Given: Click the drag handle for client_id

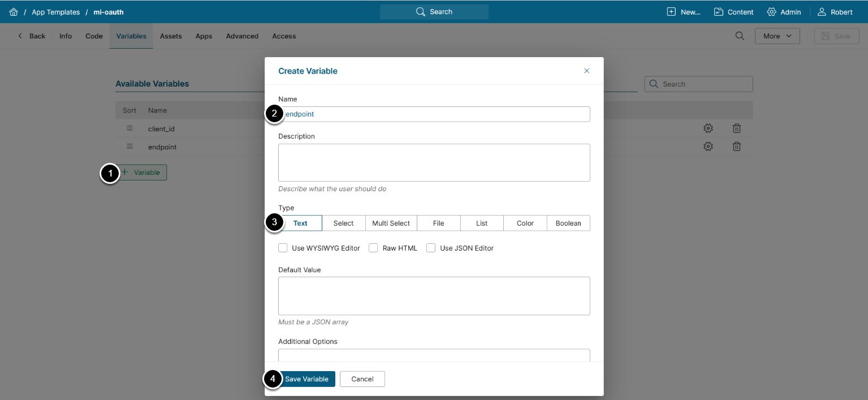Looking at the screenshot, I should click(x=129, y=128).
